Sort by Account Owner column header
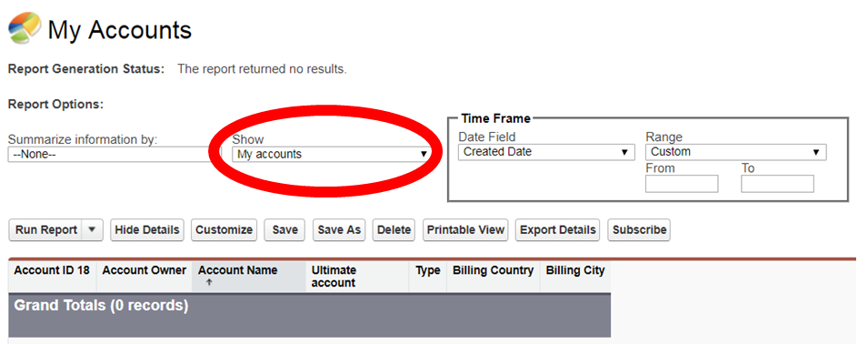Image resolution: width=868 pixels, height=344 pixels. (x=144, y=270)
